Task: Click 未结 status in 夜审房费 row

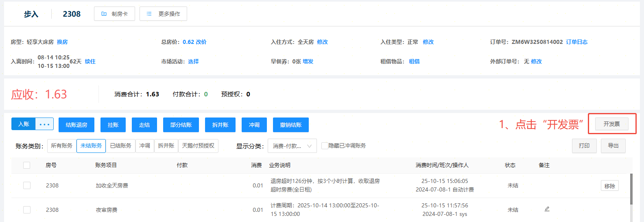Action: pyautogui.click(x=513, y=210)
